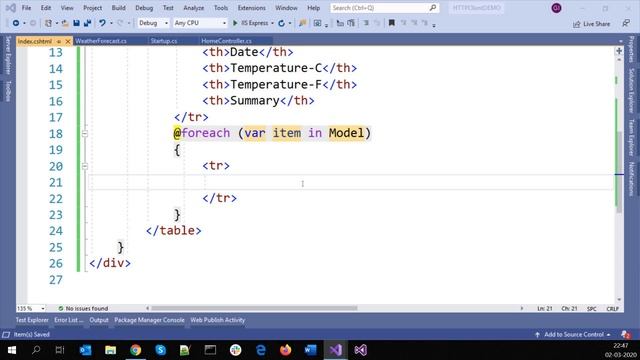Open the Team Explorer side tab
Image resolution: width=640 pixels, height=360 pixels.
pos(631,138)
